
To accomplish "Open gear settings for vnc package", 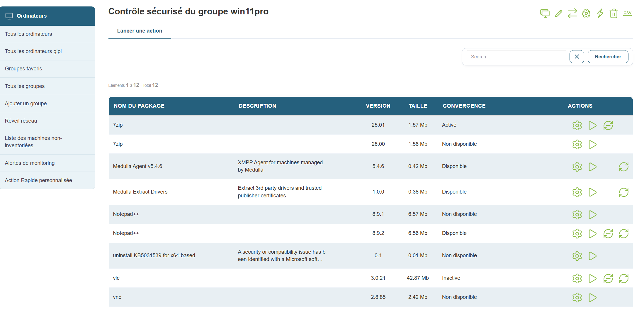I will [577, 297].
